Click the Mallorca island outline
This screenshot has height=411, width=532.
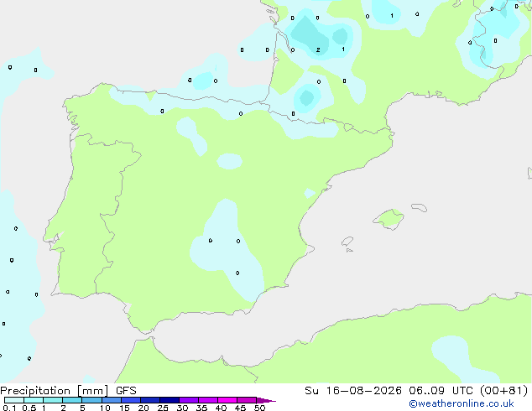coord(389,219)
